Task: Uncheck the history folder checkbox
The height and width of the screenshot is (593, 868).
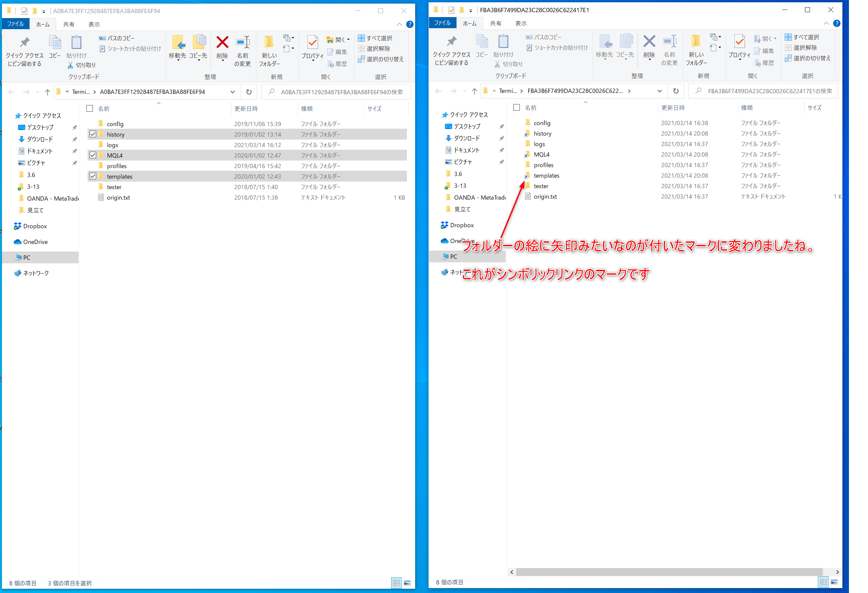Action: point(93,134)
